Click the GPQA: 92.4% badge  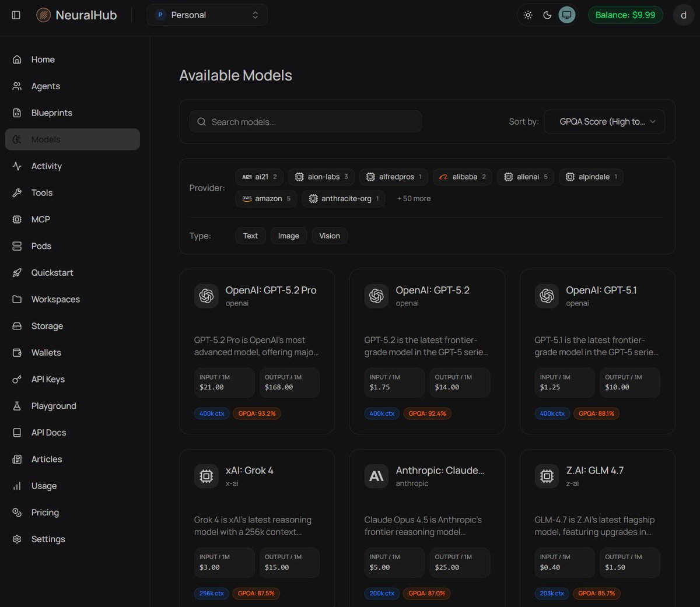coord(428,413)
